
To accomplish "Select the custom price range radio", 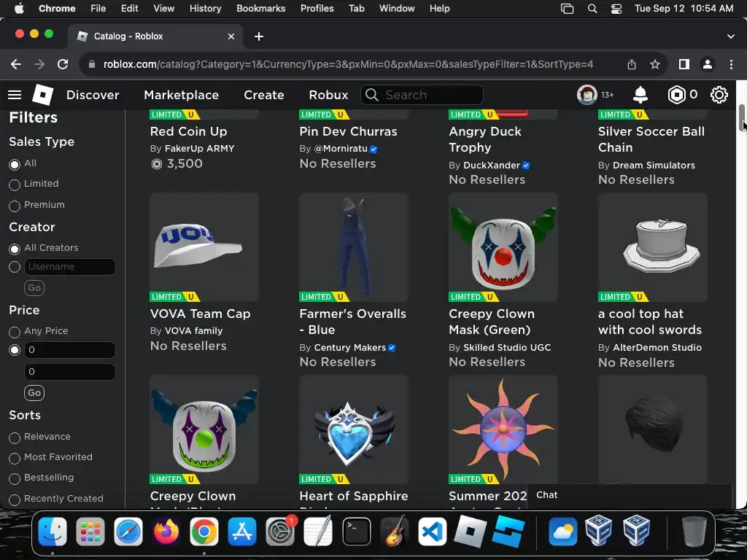I will (15, 350).
